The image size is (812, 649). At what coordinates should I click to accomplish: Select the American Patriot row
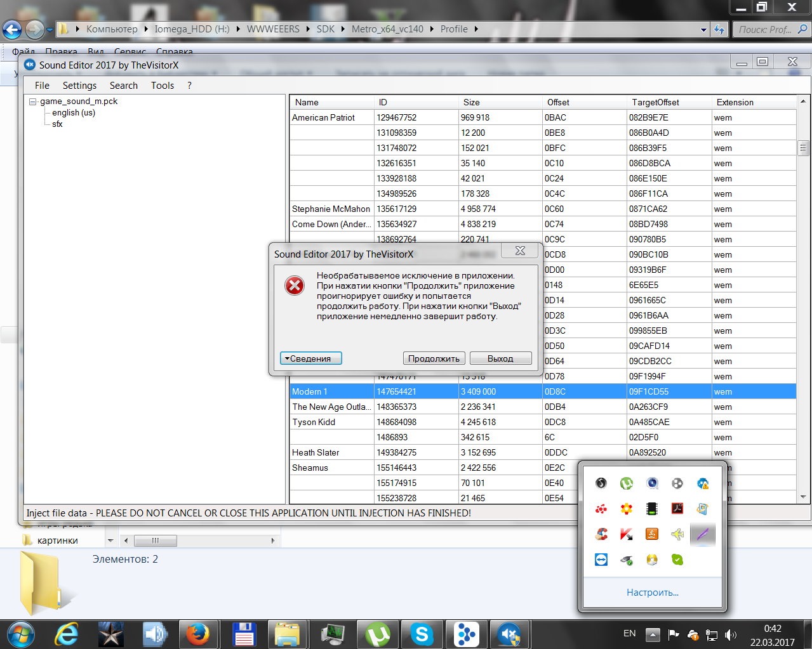pyautogui.click(x=543, y=117)
